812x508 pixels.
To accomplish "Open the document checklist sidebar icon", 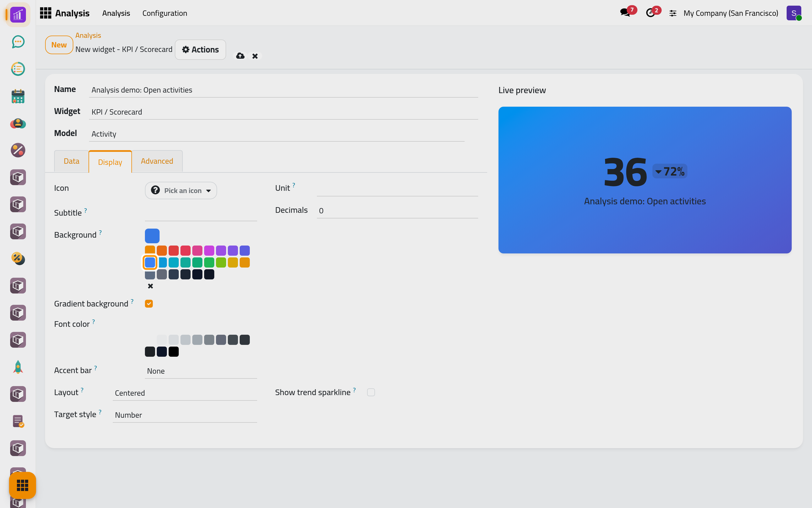I will tap(18, 421).
